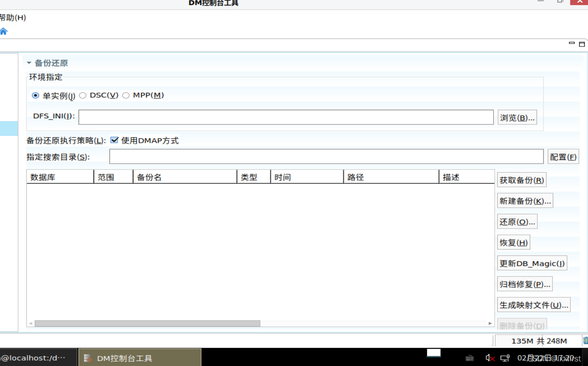Click table scrollbar left arrow
588x366 pixels.
[x=31, y=323]
